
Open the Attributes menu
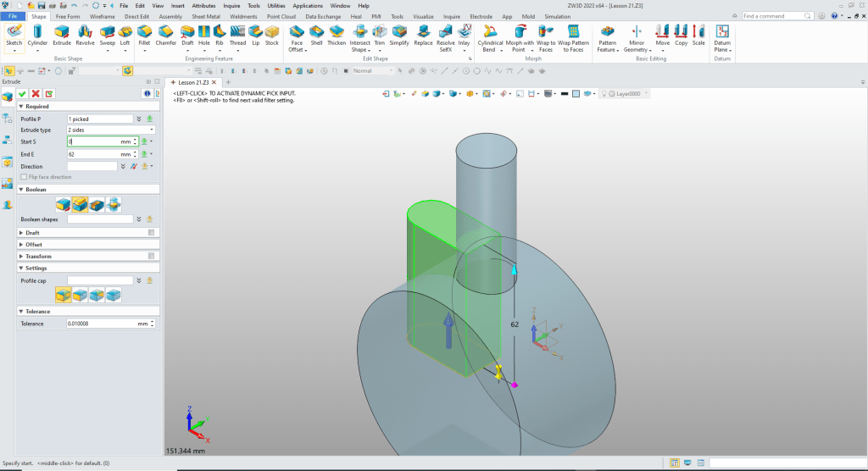point(203,5)
